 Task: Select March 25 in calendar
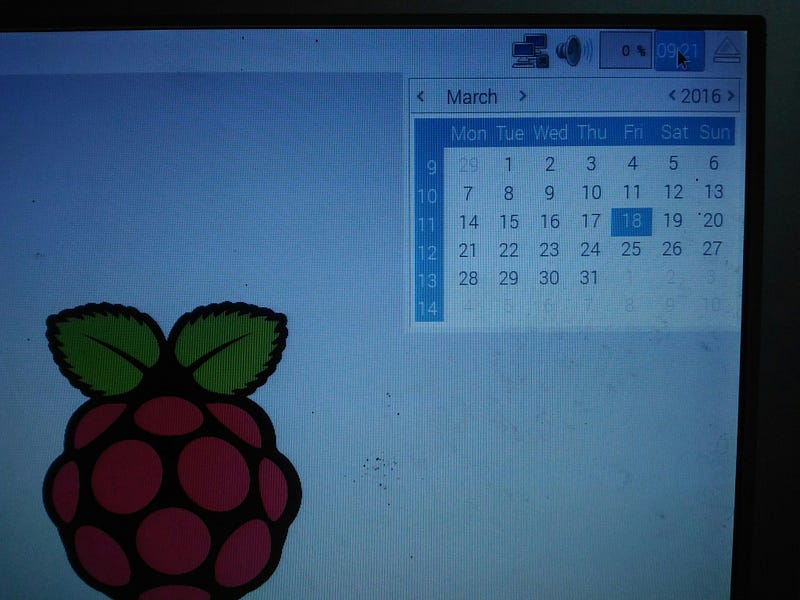(x=631, y=249)
